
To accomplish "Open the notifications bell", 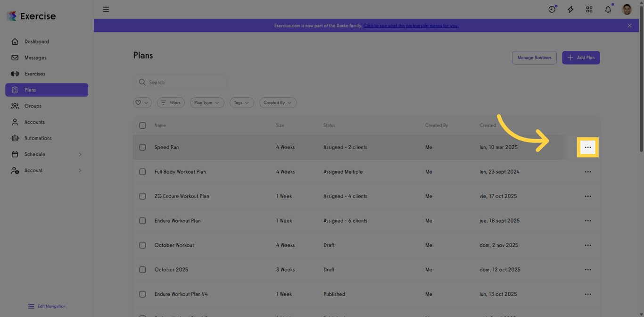I will coord(608,9).
